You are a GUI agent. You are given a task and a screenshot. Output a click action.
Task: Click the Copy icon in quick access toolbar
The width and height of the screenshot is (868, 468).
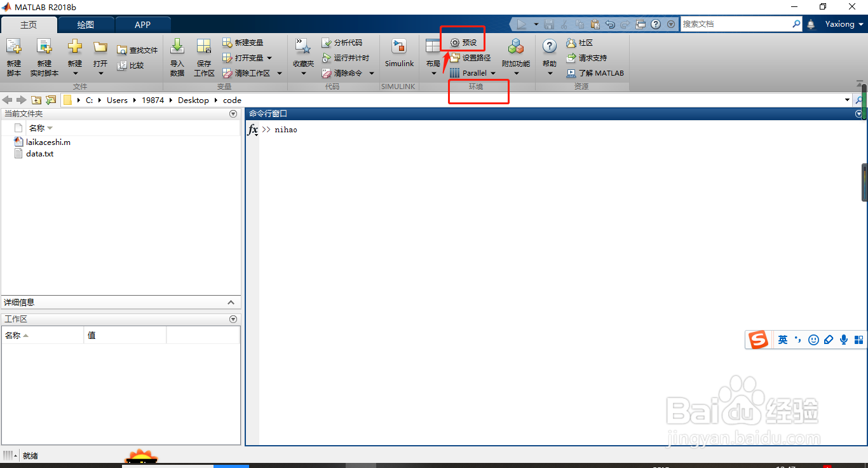580,24
